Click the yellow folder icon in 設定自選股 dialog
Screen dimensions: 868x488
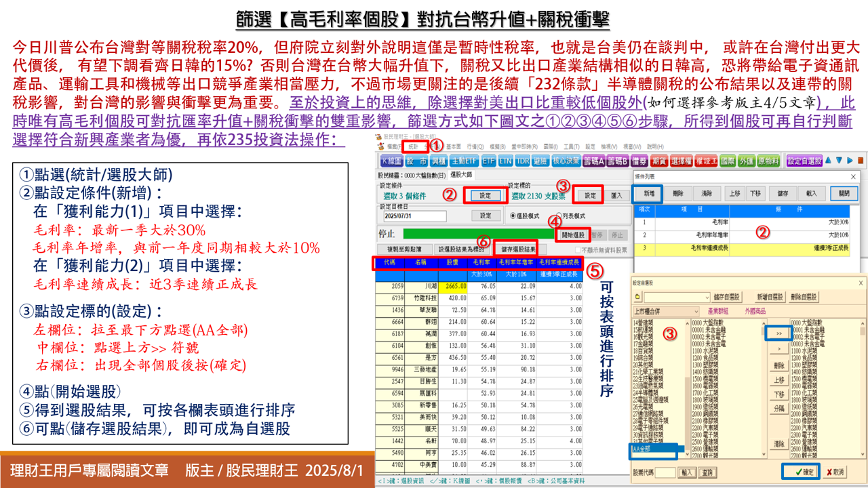click(637, 297)
